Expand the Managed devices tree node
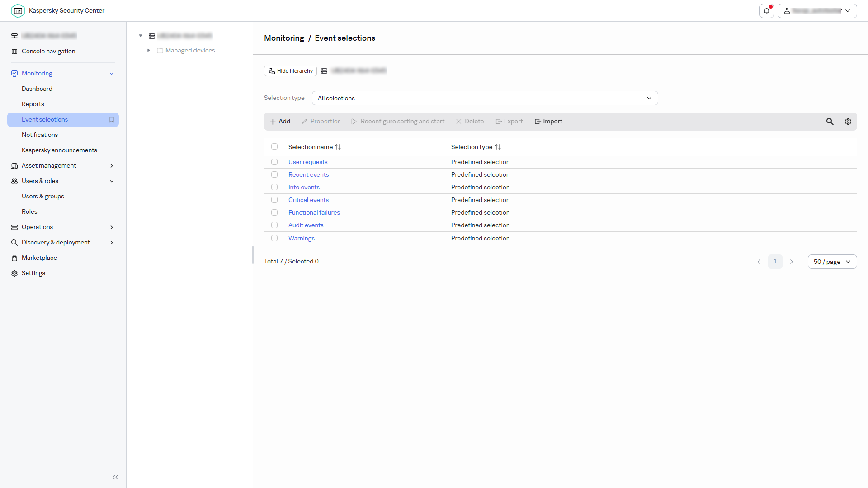 148,50
